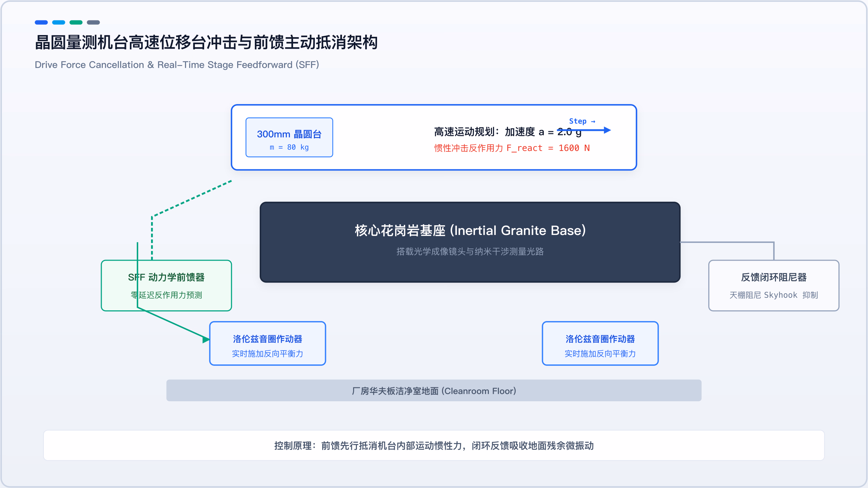Click the left 洛伦兹音圈作动器 box
This screenshot has width=868, height=488.
coord(268,343)
